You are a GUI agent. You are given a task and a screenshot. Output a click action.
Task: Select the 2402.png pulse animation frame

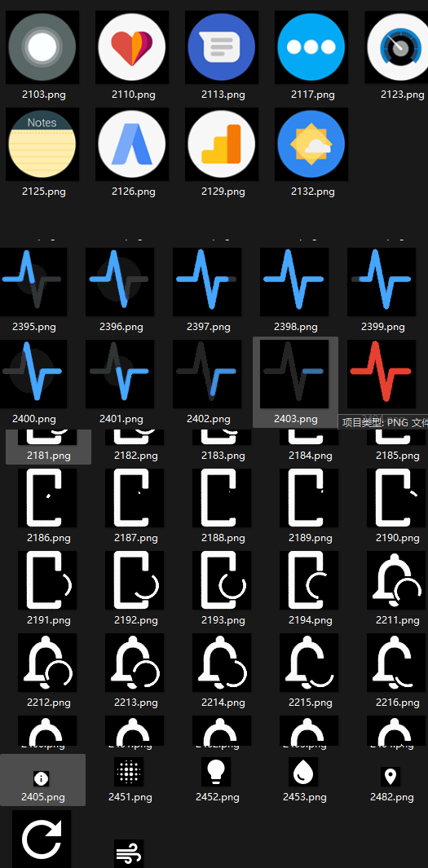coord(207,374)
